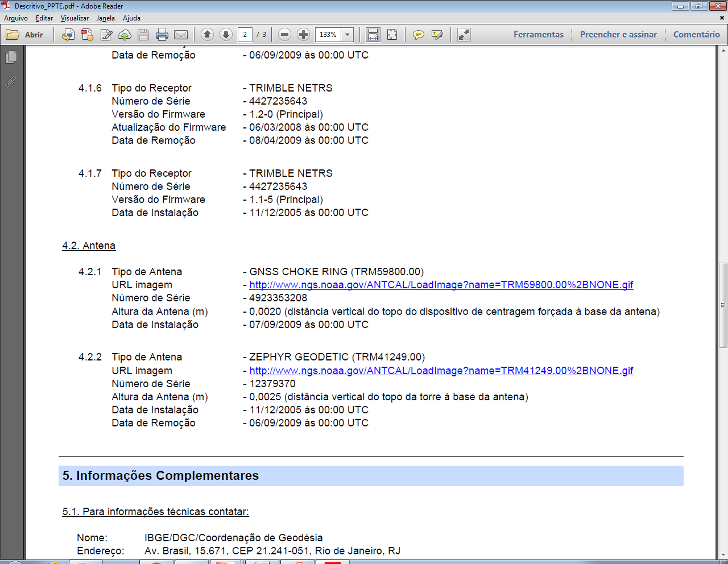Click the page number input field
The image size is (728, 564).
click(x=245, y=35)
